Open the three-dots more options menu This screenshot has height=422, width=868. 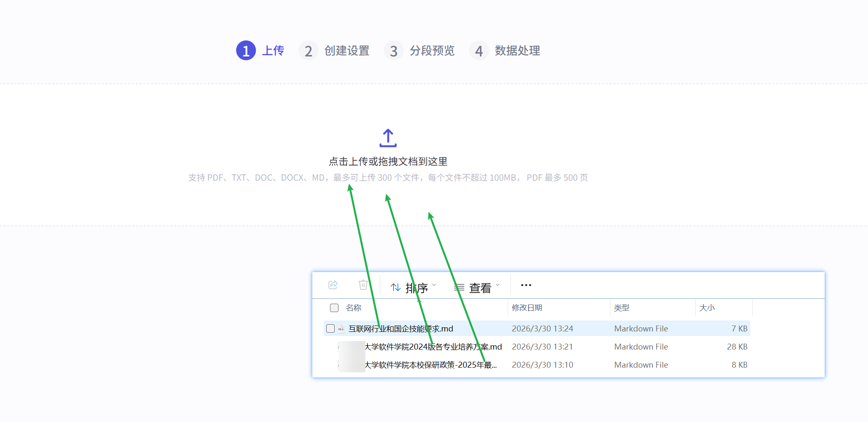[526, 286]
